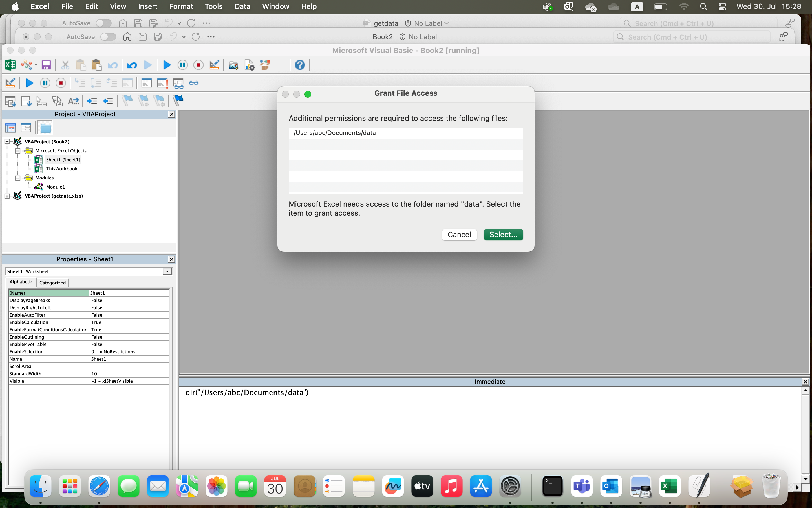Open undo history arrow in Book2 window

184,37
